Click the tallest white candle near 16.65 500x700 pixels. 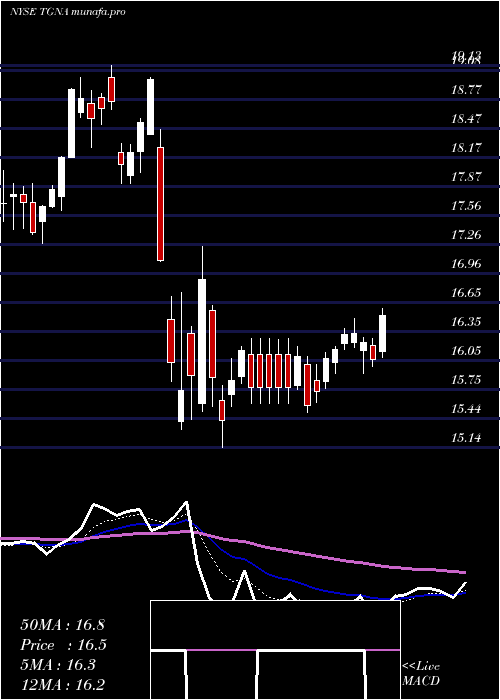point(202,342)
